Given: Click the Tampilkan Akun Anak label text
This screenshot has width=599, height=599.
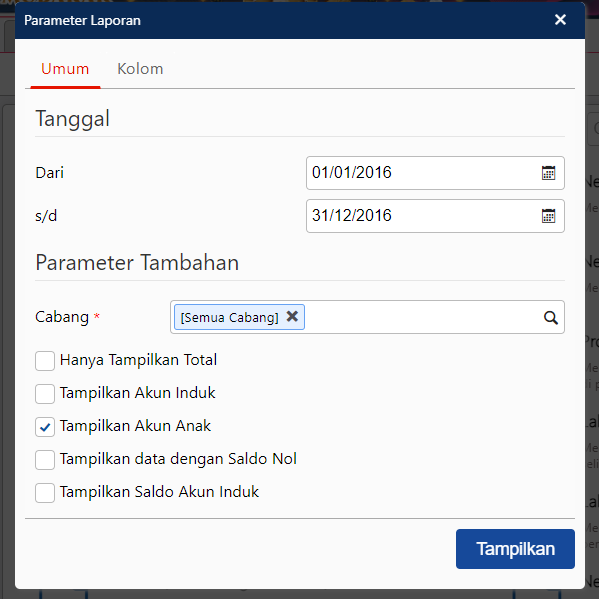Looking at the screenshot, I should pyautogui.click(x=135, y=426).
